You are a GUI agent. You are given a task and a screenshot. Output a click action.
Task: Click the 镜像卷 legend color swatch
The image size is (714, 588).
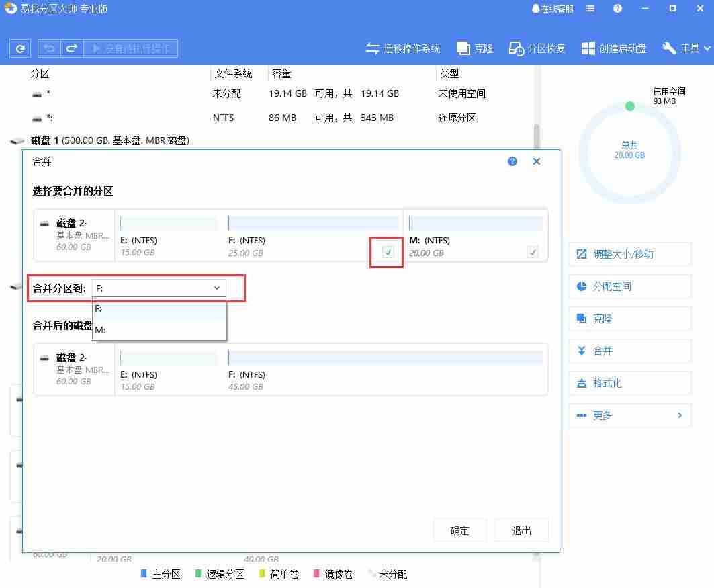coord(316,573)
